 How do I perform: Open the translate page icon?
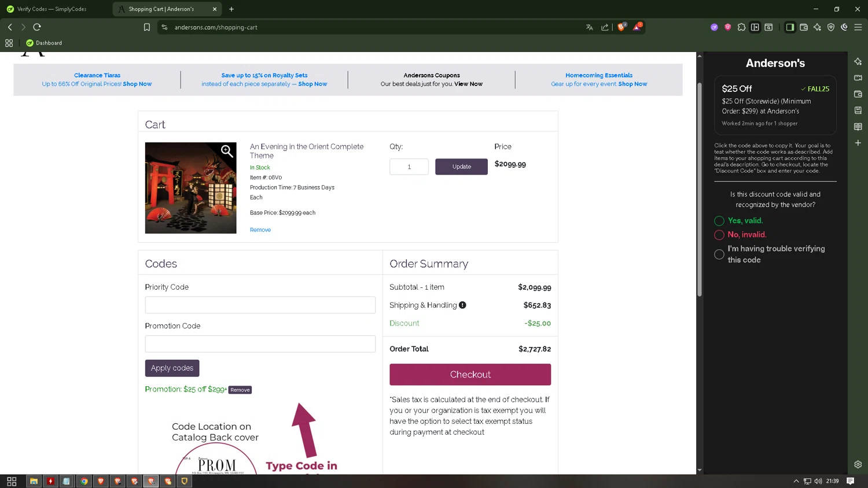589,27
